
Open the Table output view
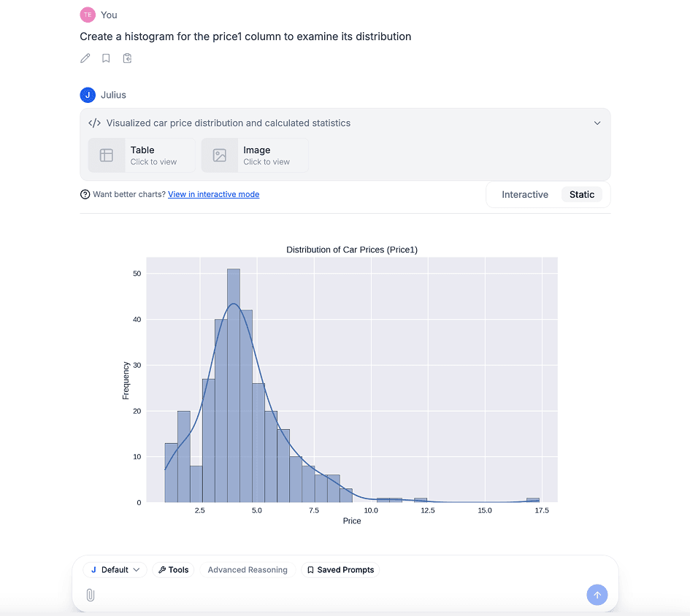[141, 155]
